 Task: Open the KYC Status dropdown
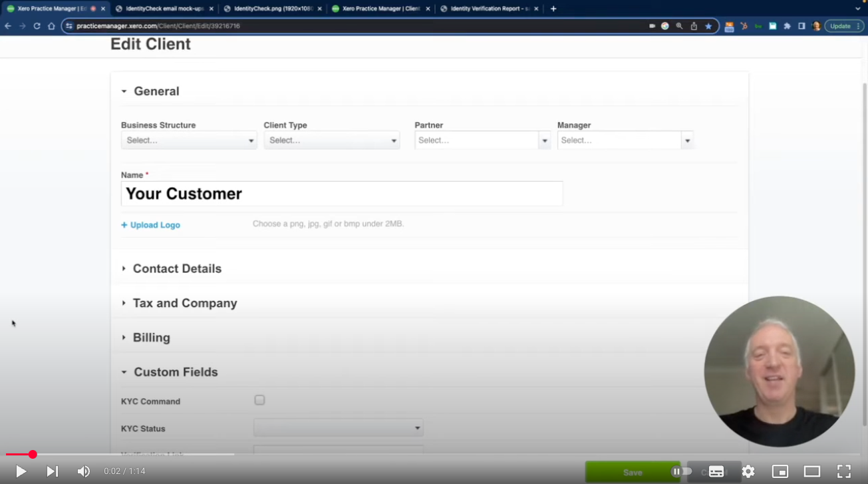339,427
